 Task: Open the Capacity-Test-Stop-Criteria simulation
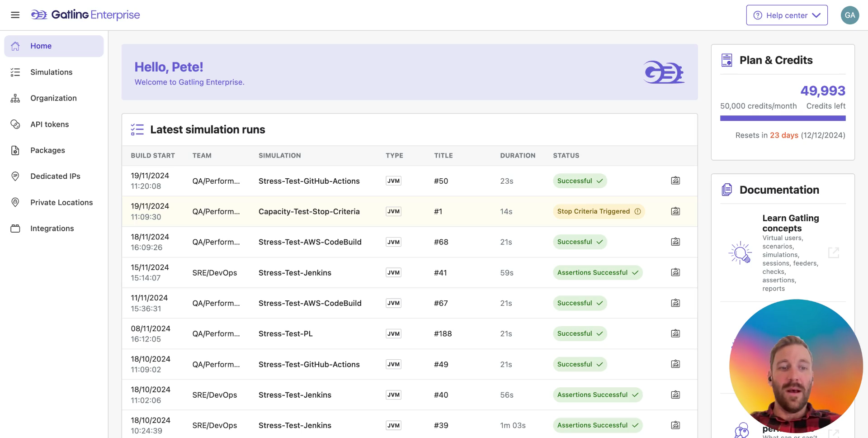click(309, 211)
